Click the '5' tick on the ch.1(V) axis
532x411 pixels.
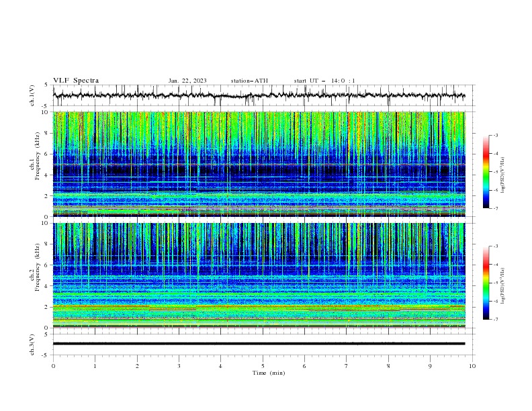click(46, 85)
